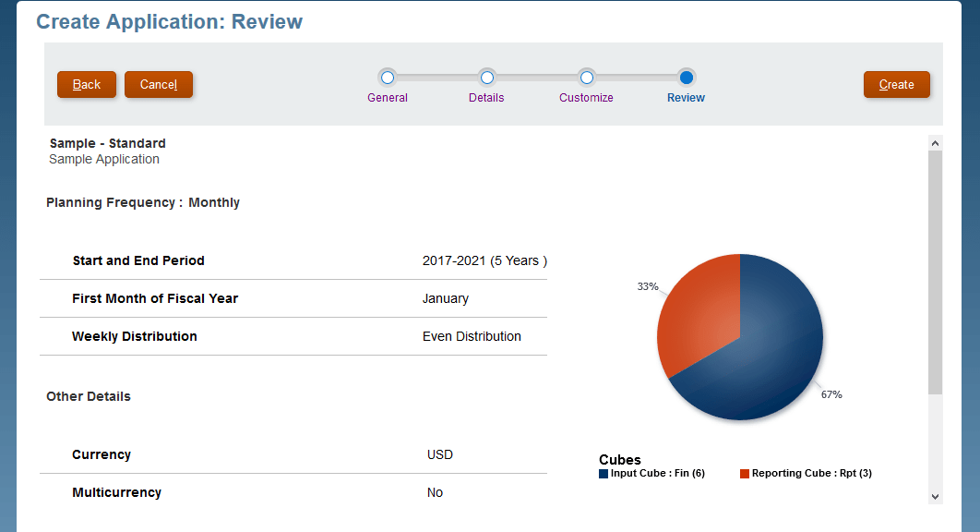Click the Reporting Cube : Rpt legend entry
Viewport: 980px width, 532px height.
point(812,473)
